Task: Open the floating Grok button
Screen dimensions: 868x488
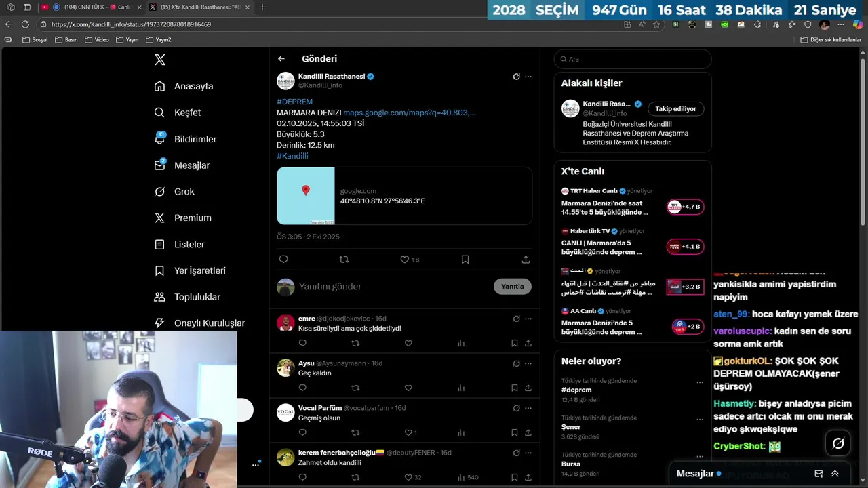Action: click(x=838, y=443)
